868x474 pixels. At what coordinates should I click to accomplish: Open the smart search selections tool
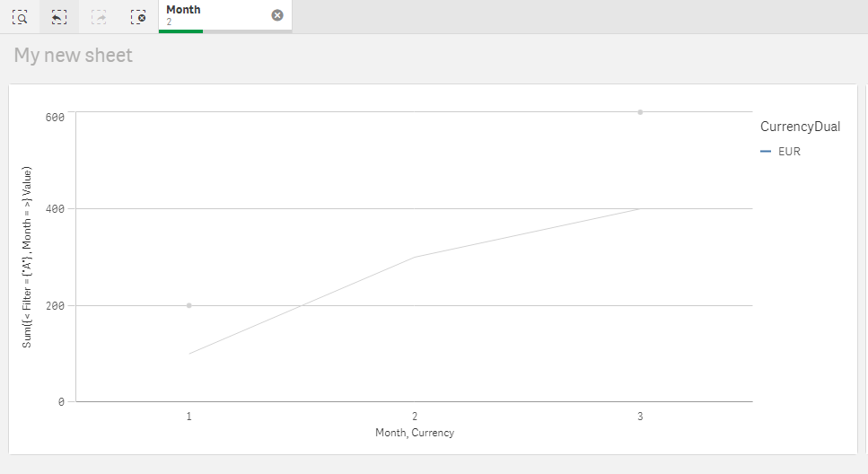tap(20, 17)
